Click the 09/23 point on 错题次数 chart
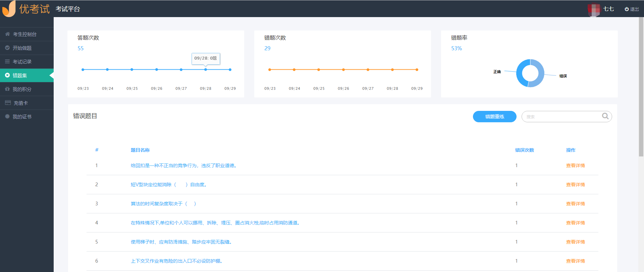644x272 pixels. coord(270,70)
